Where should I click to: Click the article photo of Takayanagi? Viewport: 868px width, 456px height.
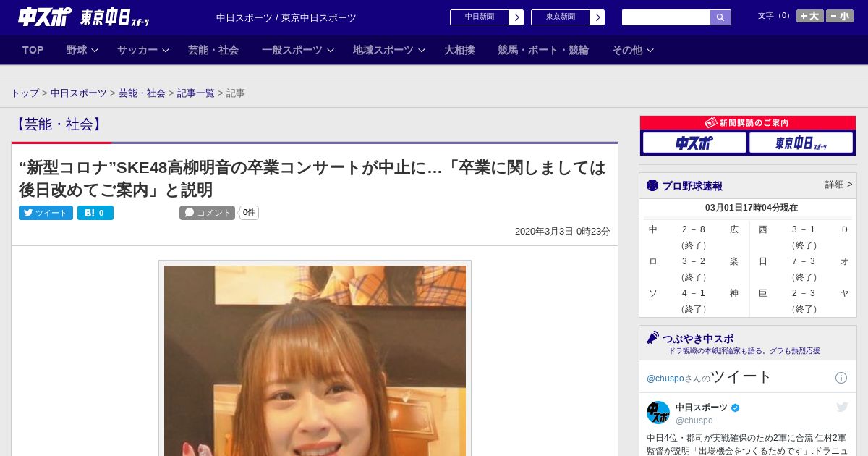315,360
